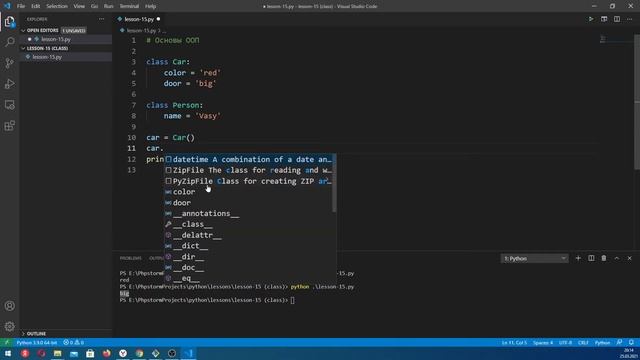The image size is (640, 360).
Task: Open the View menu
Action: click(79, 6)
